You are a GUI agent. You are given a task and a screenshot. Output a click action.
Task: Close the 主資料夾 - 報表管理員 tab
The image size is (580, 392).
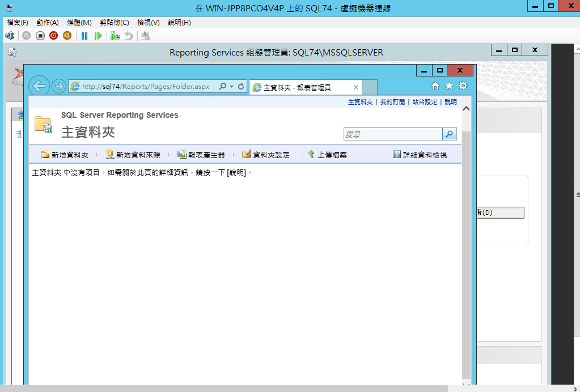[356, 87]
